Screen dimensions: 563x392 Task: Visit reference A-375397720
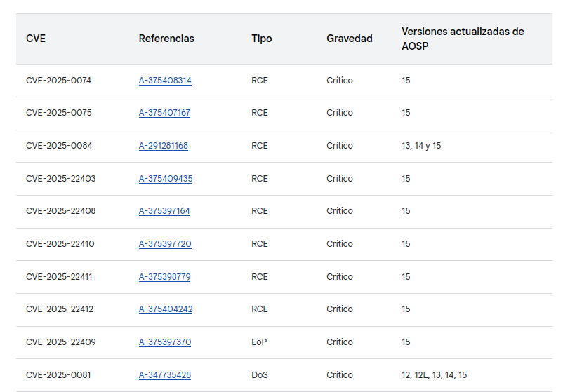coord(165,244)
